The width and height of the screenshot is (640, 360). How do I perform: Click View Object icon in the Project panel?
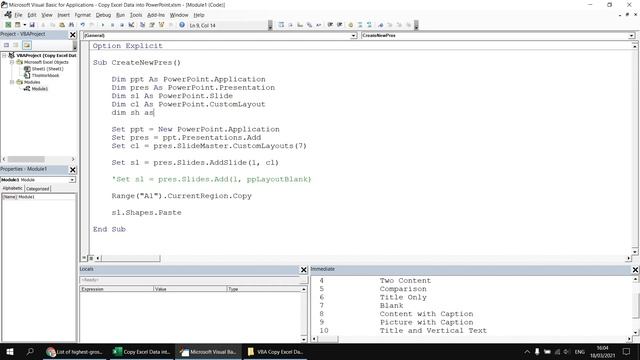16,45
